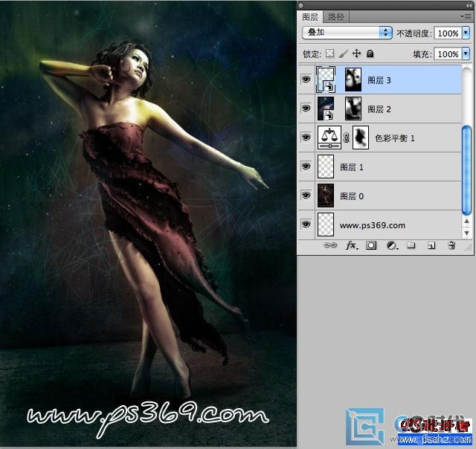
Task: Click the layers scrollbar down arrow
Action: [x=466, y=233]
